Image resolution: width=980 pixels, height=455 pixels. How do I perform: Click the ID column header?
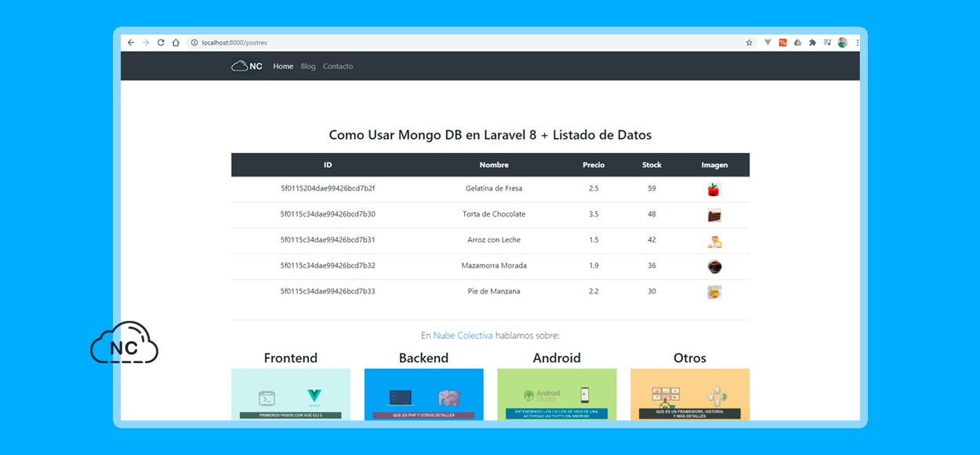(x=328, y=165)
